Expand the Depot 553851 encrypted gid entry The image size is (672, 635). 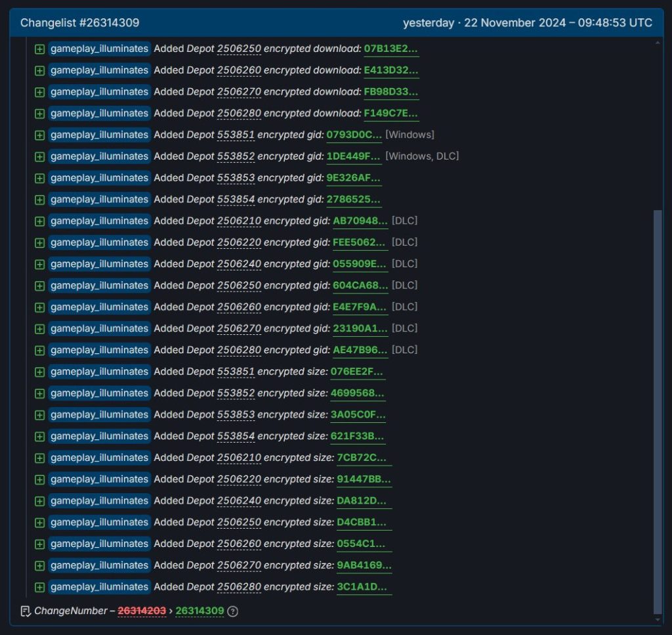coord(40,135)
